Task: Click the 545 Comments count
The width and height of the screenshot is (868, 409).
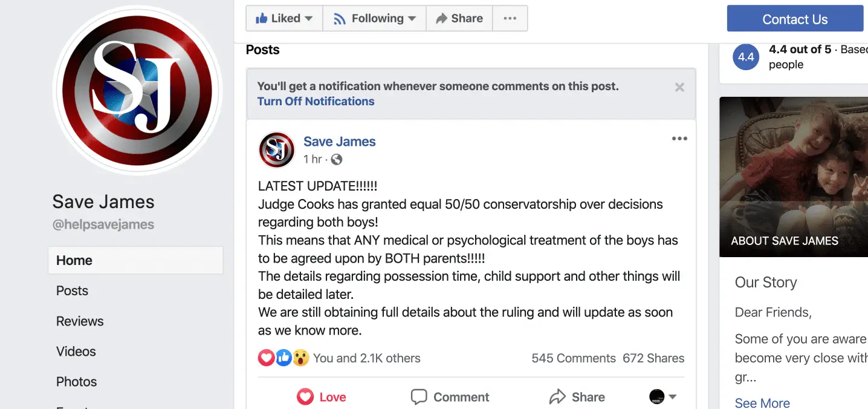Action: 574,358
